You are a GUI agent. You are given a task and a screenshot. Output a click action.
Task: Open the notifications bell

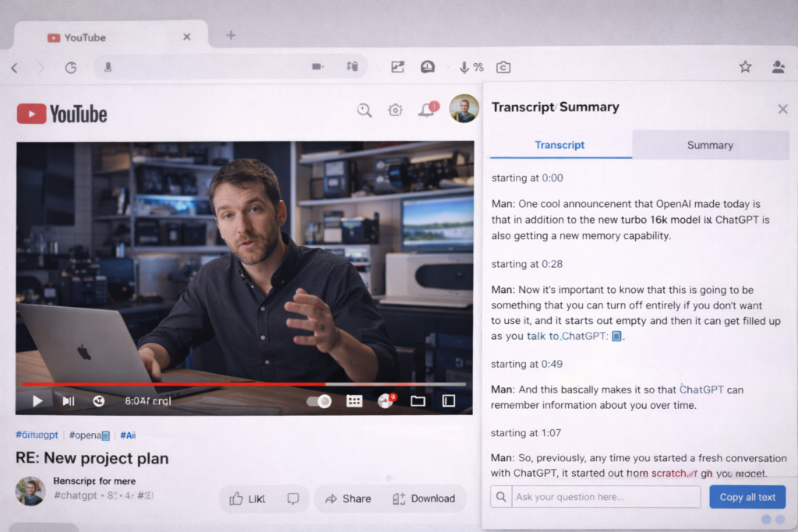(425, 111)
